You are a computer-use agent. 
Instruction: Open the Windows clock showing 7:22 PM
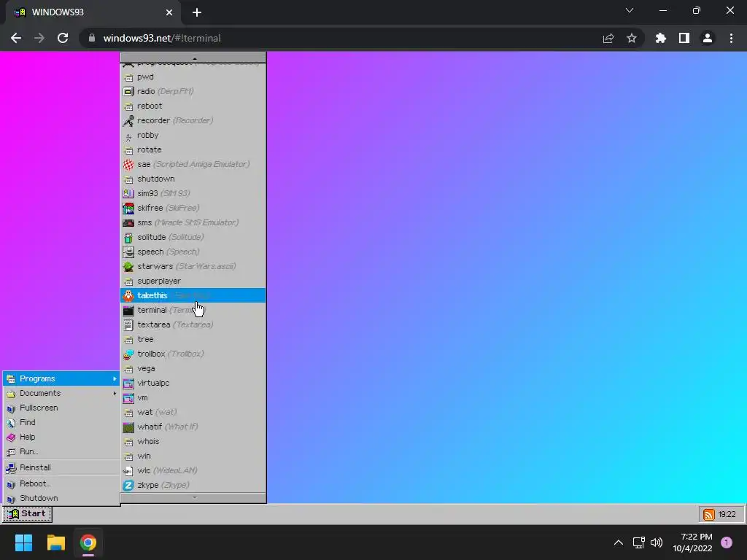coord(693,542)
